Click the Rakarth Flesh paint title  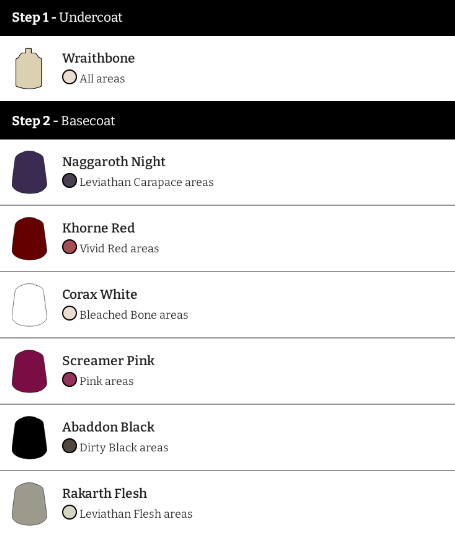coord(105,493)
